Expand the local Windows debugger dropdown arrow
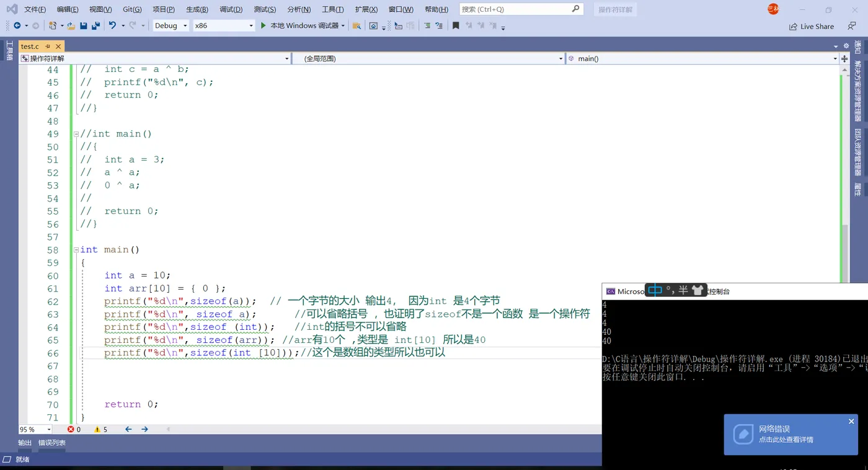The height and width of the screenshot is (470, 868). click(343, 25)
